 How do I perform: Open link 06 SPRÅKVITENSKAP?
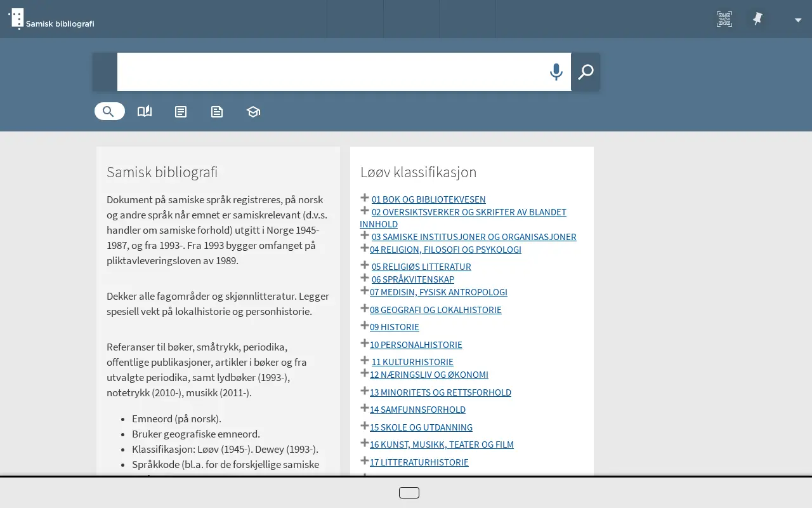(x=413, y=279)
